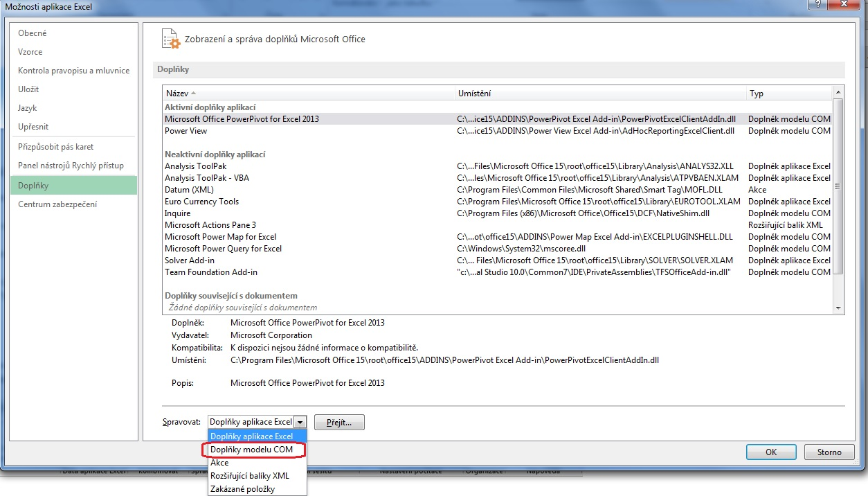Select the Datum (XML) add-in row
This screenshot has width=868, height=496.
coord(498,190)
